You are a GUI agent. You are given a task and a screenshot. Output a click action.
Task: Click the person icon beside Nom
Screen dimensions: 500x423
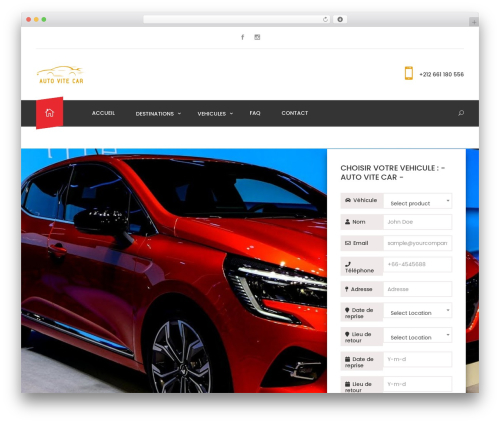(347, 222)
